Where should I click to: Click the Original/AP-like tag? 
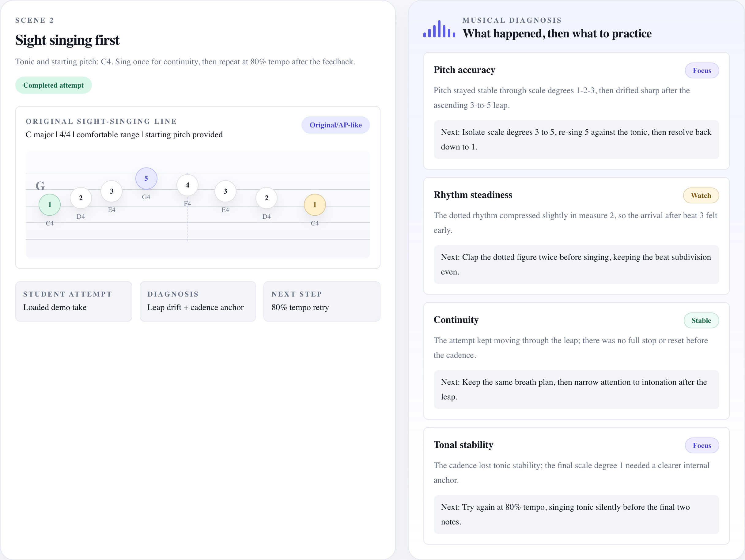click(x=335, y=125)
